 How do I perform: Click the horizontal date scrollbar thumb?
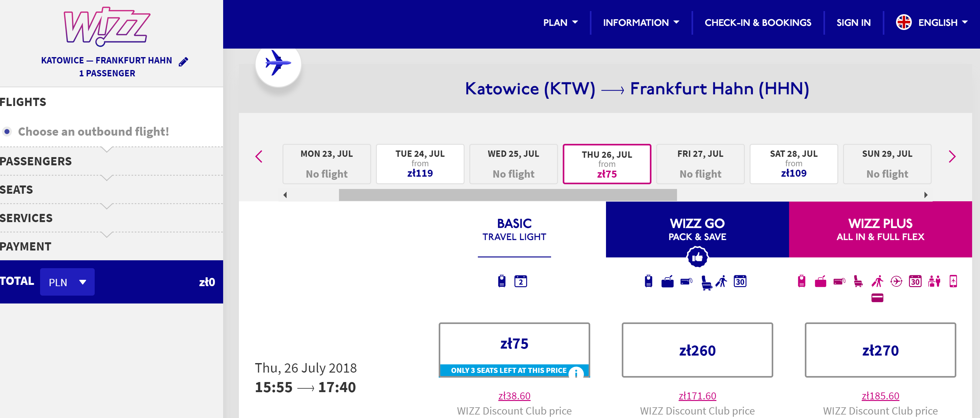(508, 195)
